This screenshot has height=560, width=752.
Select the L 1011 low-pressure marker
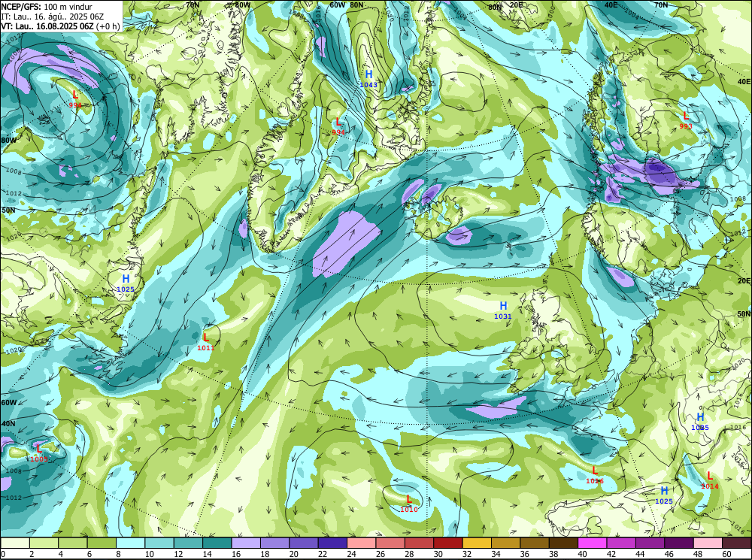tap(206, 342)
